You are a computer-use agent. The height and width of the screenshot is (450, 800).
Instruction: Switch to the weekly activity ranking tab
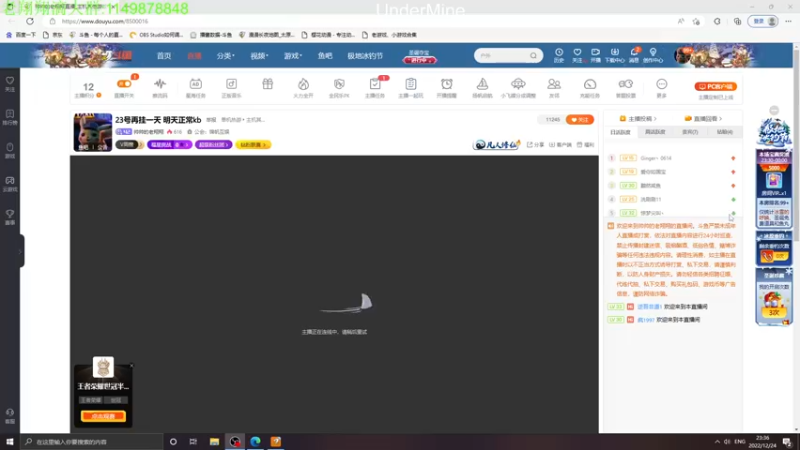click(655, 132)
